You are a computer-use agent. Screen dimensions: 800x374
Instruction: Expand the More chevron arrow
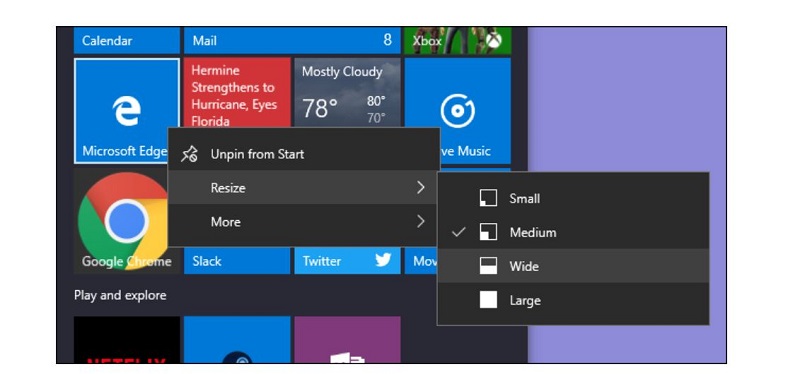pyautogui.click(x=420, y=222)
